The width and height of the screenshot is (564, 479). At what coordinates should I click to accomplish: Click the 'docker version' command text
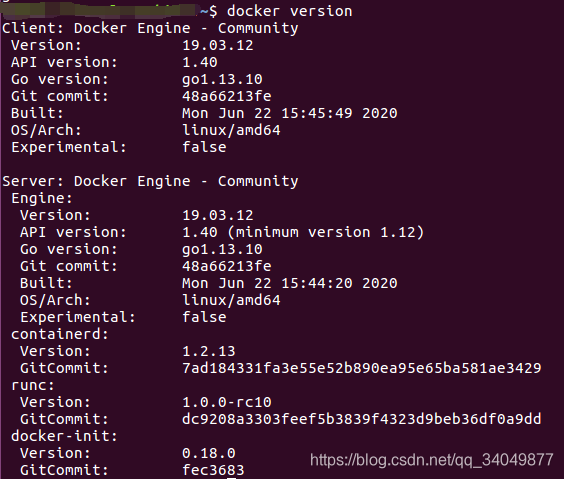click(x=290, y=11)
